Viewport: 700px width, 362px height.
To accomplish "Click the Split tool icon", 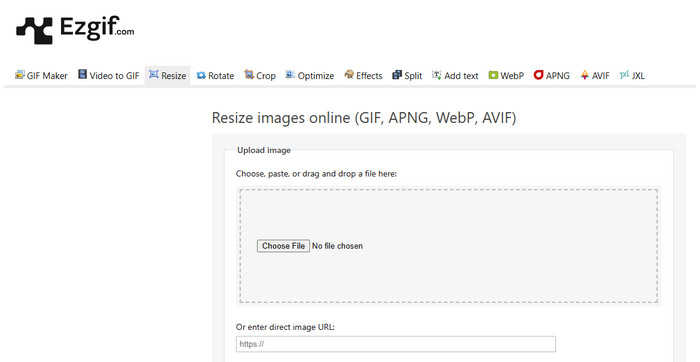I will click(397, 75).
